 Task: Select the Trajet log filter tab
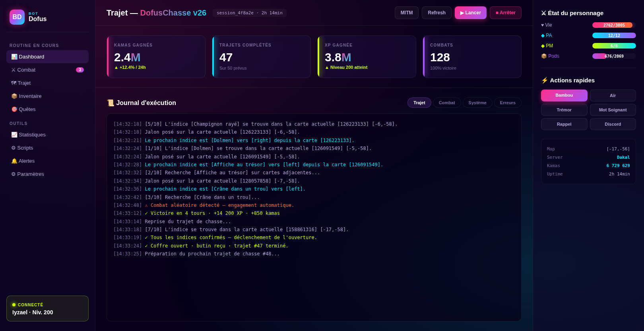coord(419,103)
